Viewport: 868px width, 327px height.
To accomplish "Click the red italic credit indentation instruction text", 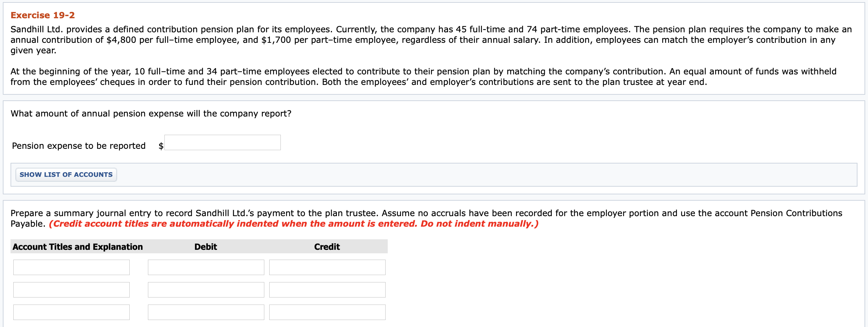I will coord(294,223).
